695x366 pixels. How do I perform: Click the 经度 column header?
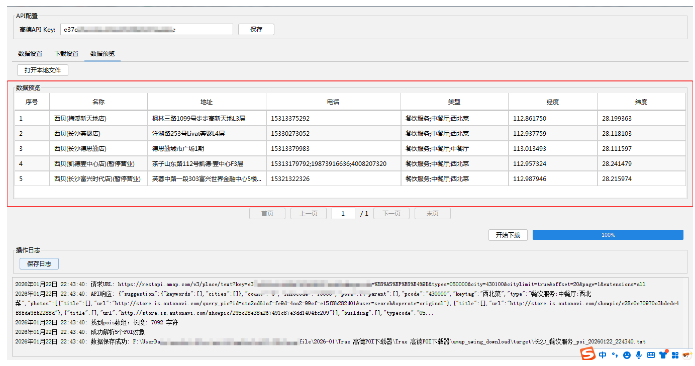(553, 102)
